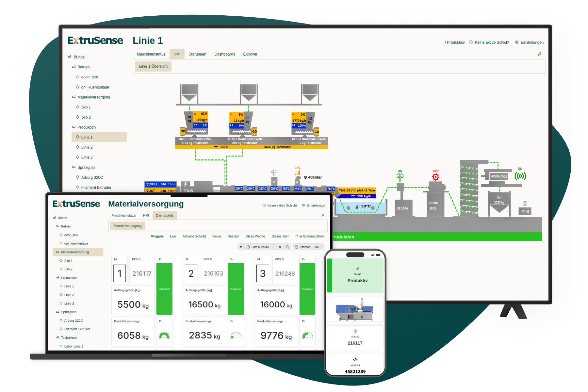Click the Produktiv status text on the phone
588x392 pixels.
pyautogui.click(x=357, y=281)
